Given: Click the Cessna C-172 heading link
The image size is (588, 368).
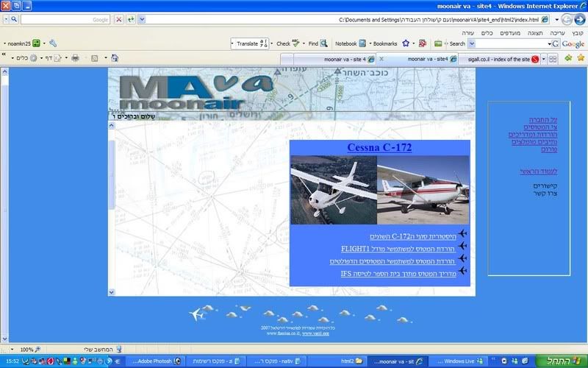Looking at the screenshot, I should point(379,147).
